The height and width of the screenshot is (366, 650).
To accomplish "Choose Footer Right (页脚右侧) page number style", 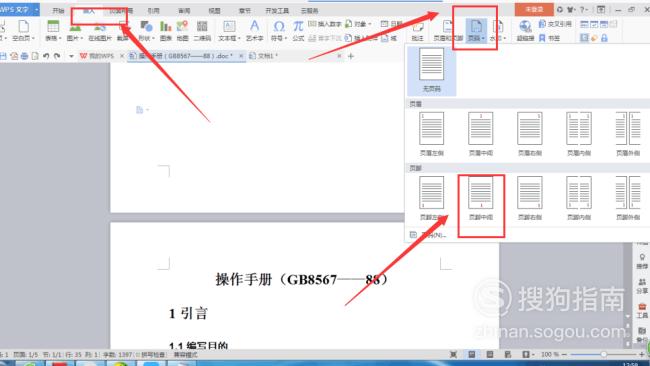I will (530, 198).
